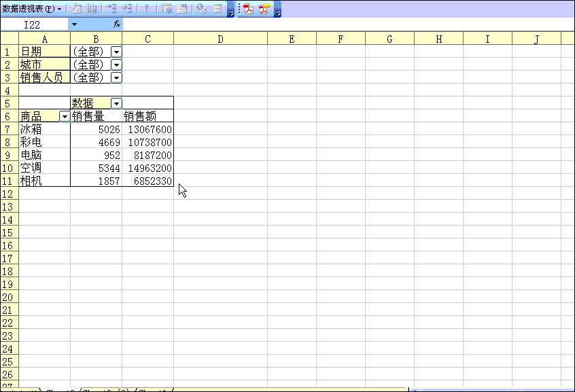Open the Field Settings icon
This screenshot has height=392, width=575.
pos(201,9)
